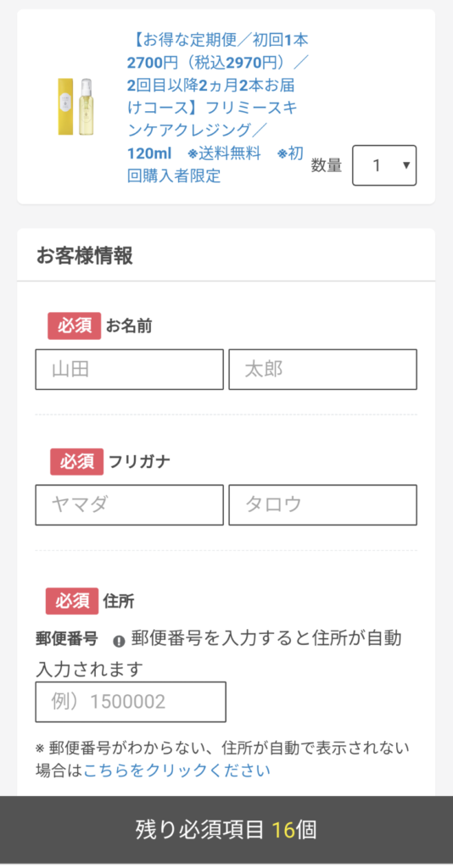Click the 山田 last name field

(x=130, y=370)
